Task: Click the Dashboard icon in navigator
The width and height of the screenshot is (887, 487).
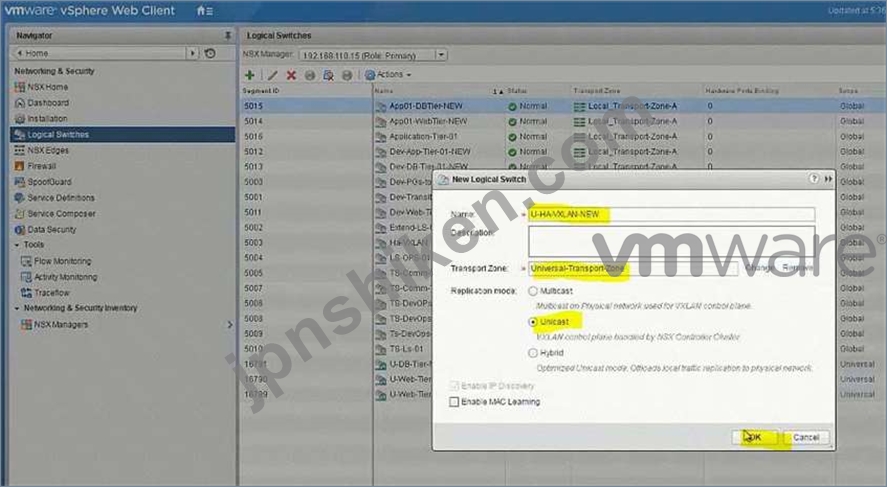Action: [x=20, y=103]
